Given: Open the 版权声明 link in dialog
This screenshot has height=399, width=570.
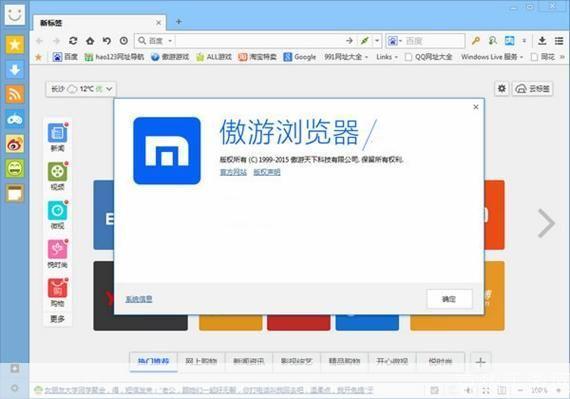Looking at the screenshot, I should pos(267,172).
